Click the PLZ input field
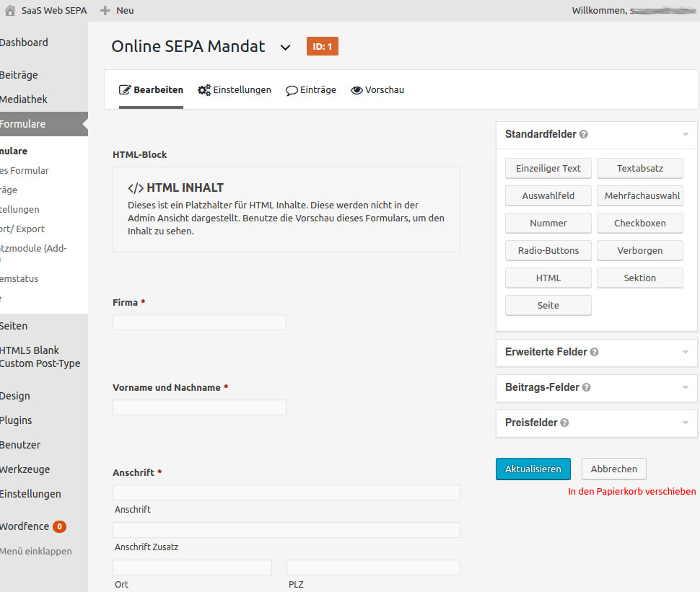This screenshot has height=592, width=700. [x=373, y=568]
